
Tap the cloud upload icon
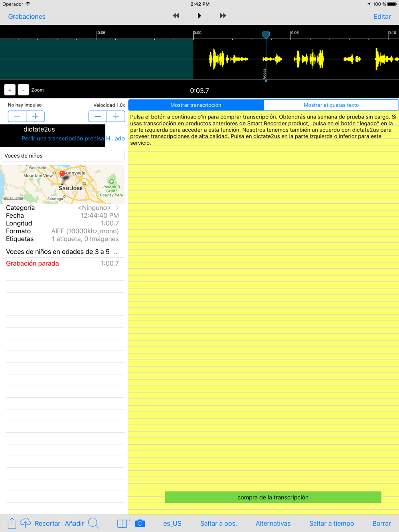click(26, 523)
